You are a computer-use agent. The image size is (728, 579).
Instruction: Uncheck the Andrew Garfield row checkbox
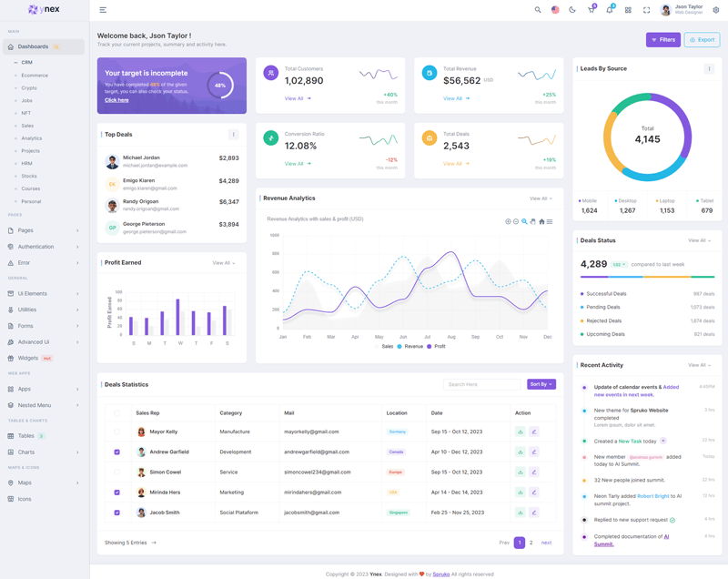(x=116, y=452)
